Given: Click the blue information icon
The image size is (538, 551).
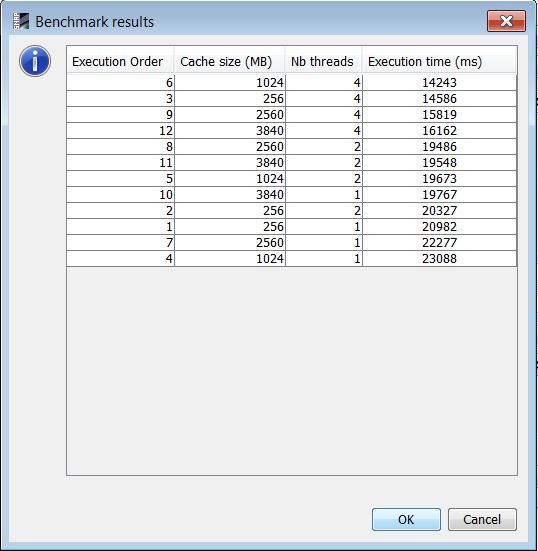Looking at the screenshot, I should point(35,61).
